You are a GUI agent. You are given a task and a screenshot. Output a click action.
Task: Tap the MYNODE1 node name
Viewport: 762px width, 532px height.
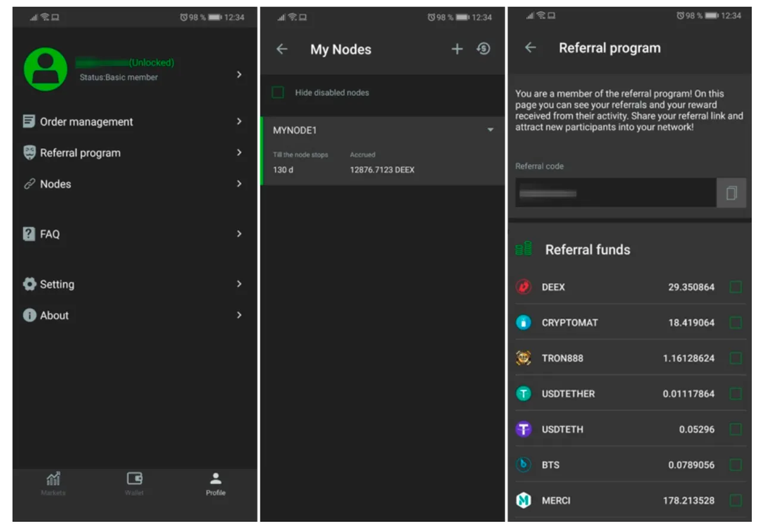pyautogui.click(x=295, y=130)
